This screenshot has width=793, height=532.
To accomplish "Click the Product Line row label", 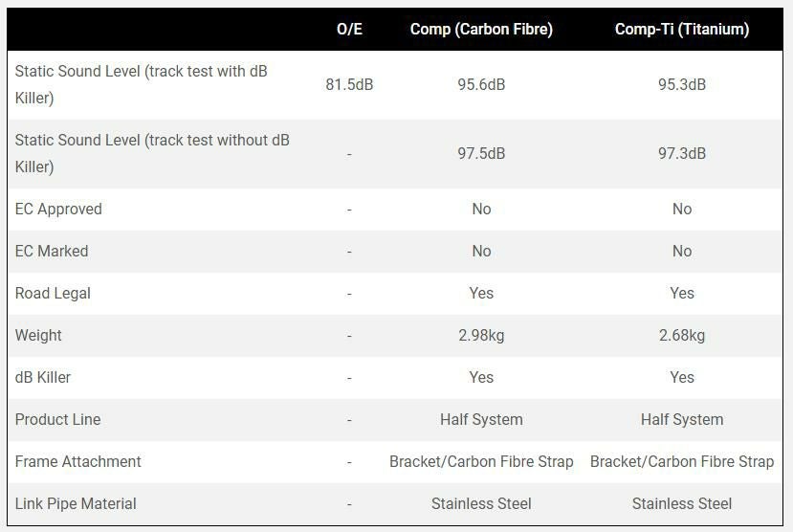I will 57,419.
